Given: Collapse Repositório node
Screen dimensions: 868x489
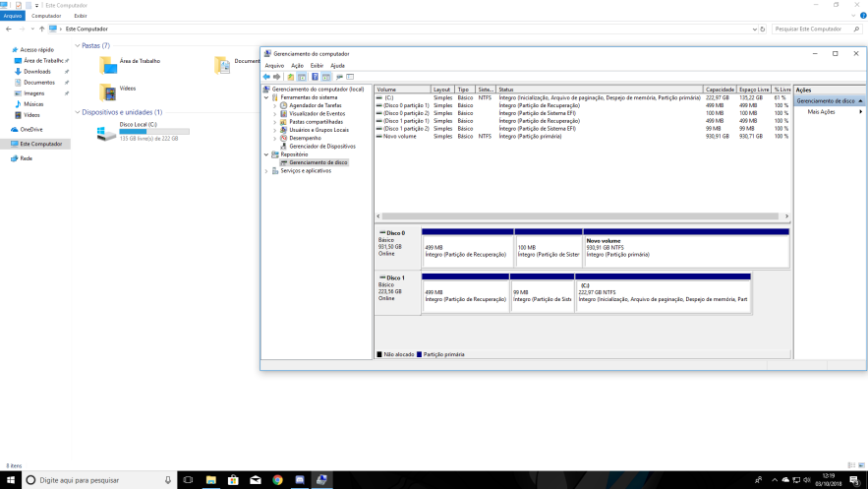Looking at the screenshot, I should pyautogui.click(x=266, y=154).
